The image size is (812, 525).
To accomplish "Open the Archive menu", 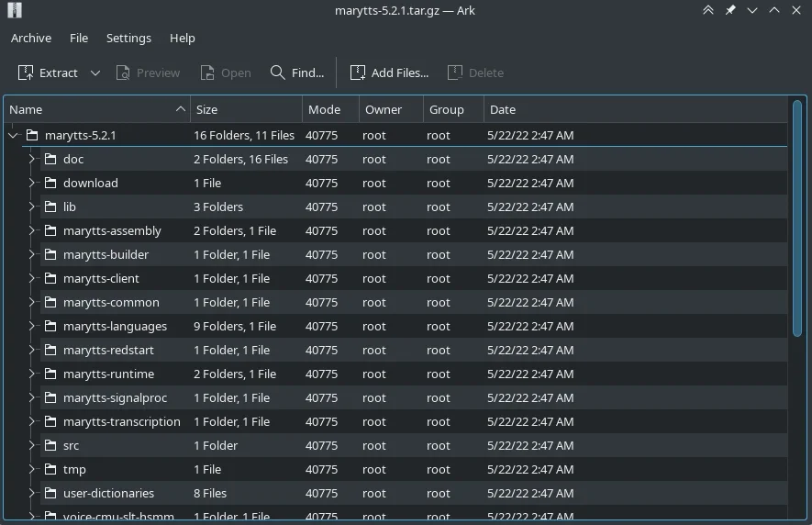I will (31, 38).
